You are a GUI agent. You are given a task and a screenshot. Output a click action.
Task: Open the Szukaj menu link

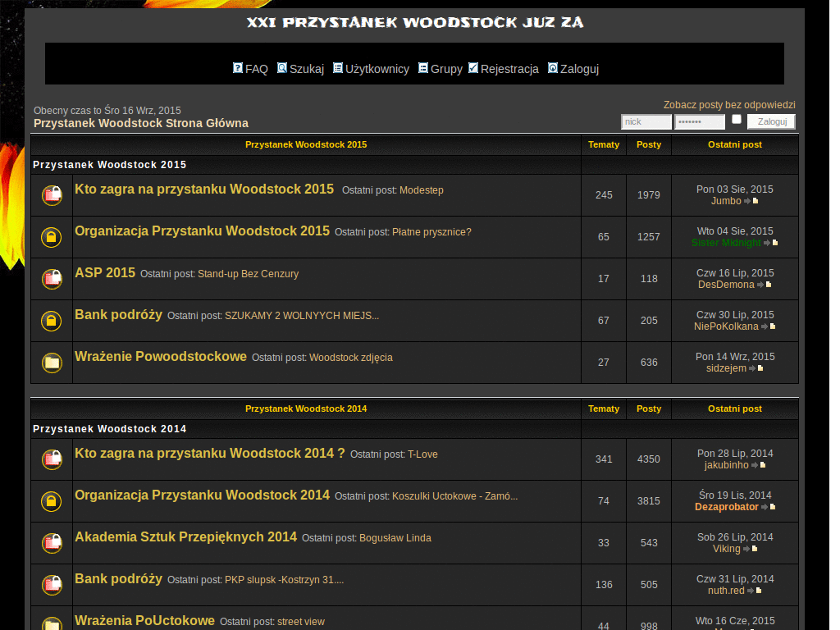tap(307, 69)
